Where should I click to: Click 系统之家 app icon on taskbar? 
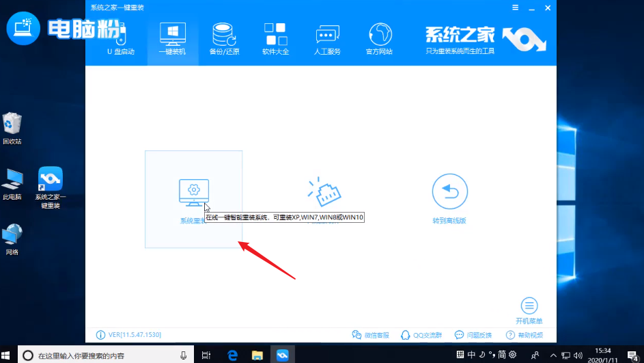[x=283, y=355]
